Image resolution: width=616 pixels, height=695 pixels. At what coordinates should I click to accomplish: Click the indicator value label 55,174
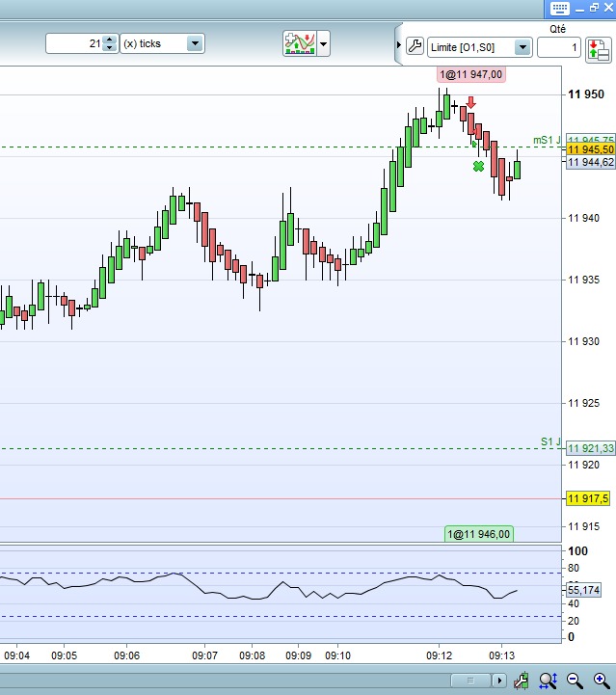click(583, 590)
